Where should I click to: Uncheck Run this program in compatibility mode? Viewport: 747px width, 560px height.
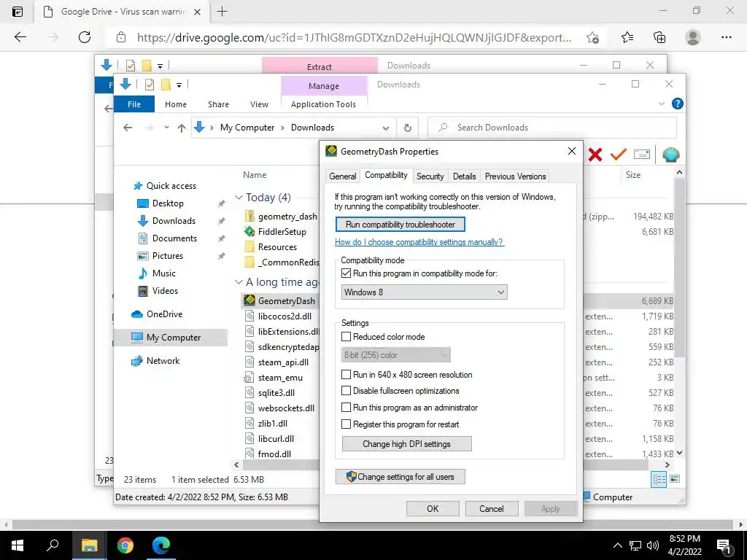[x=347, y=273]
